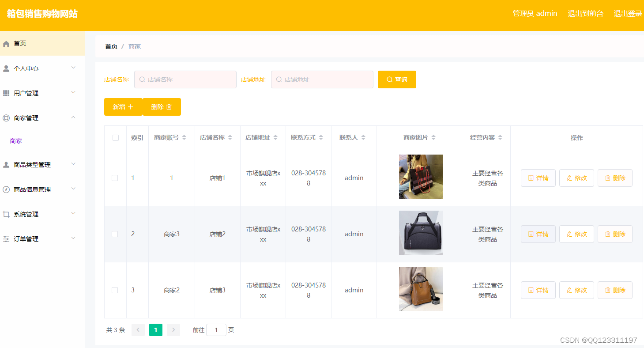
Task: Select all rows with header checkbox
Action: coord(116,138)
